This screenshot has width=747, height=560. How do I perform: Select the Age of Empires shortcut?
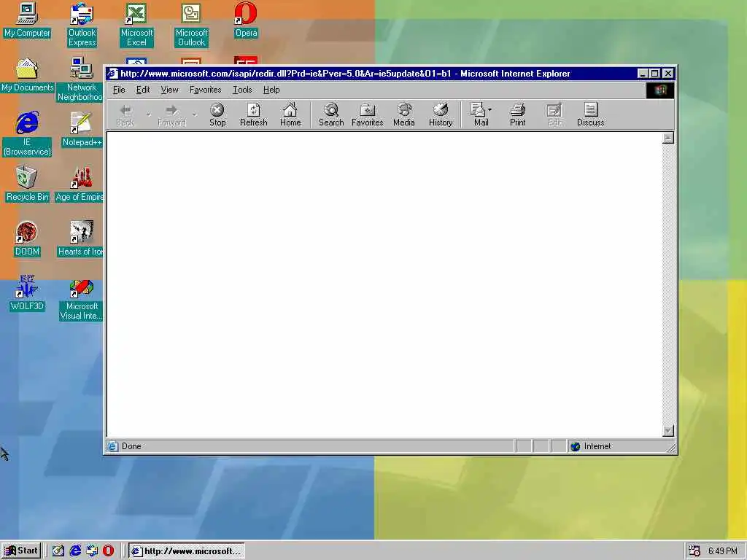click(x=80, y=184)
